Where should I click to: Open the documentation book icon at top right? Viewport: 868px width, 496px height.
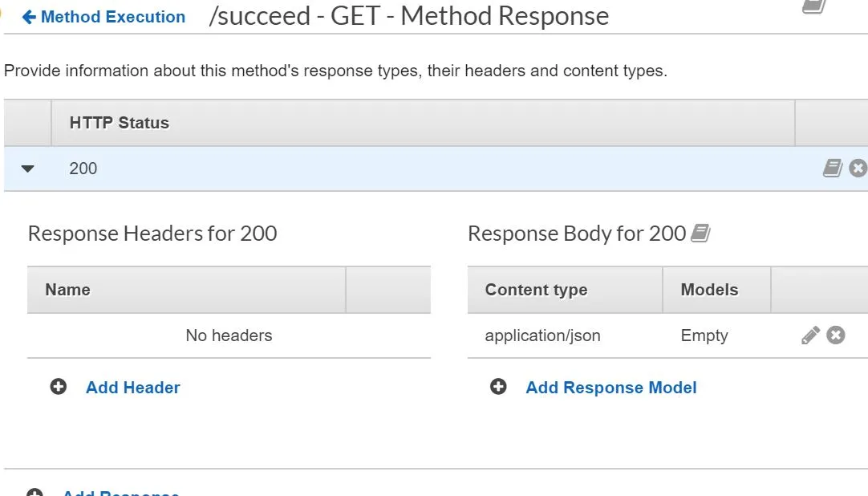[x=813, y=6]
